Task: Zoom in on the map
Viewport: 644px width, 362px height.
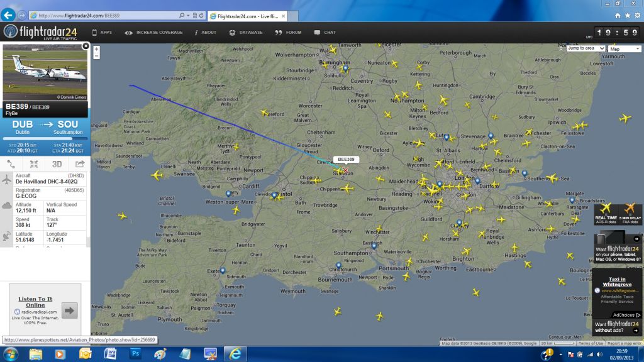Action: 96,49
